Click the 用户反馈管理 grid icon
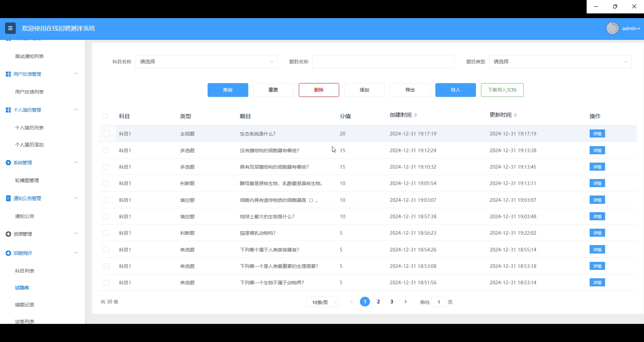 click(8, 74)
